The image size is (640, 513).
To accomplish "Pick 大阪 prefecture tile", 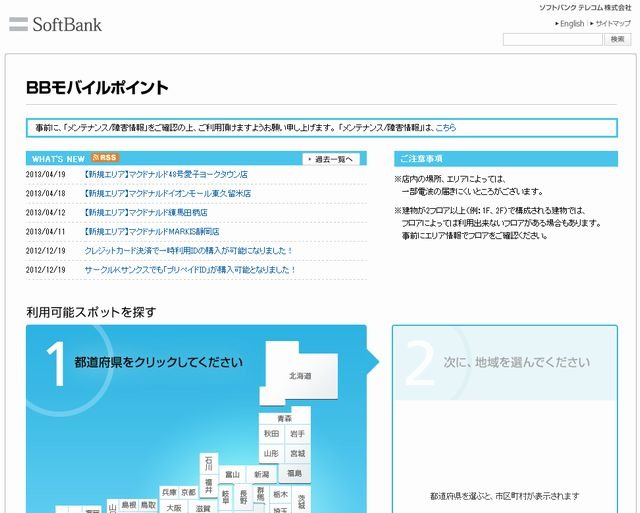I will click(x=174, y=508).
